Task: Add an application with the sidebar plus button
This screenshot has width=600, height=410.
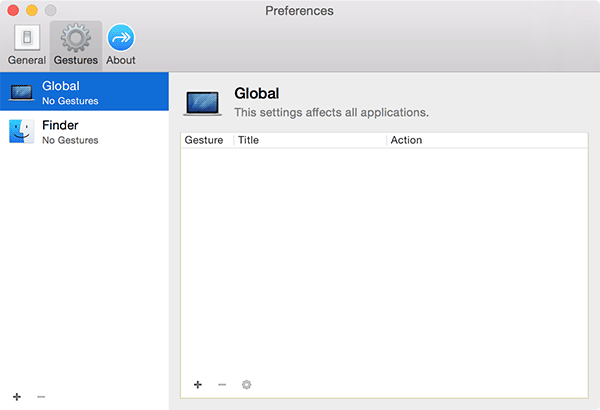Action: coord(17,397)
